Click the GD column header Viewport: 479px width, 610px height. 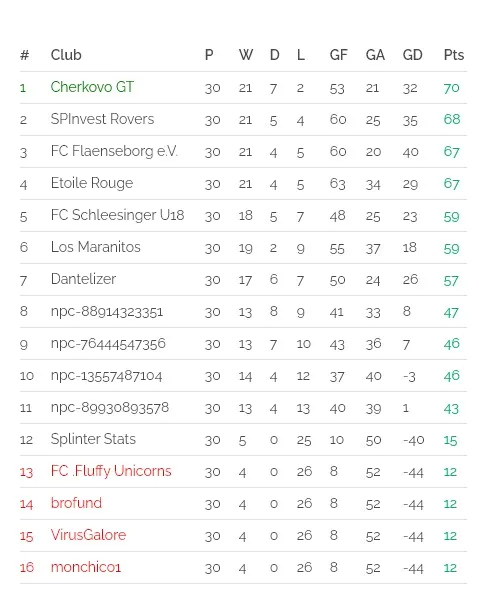click(412, 55)
